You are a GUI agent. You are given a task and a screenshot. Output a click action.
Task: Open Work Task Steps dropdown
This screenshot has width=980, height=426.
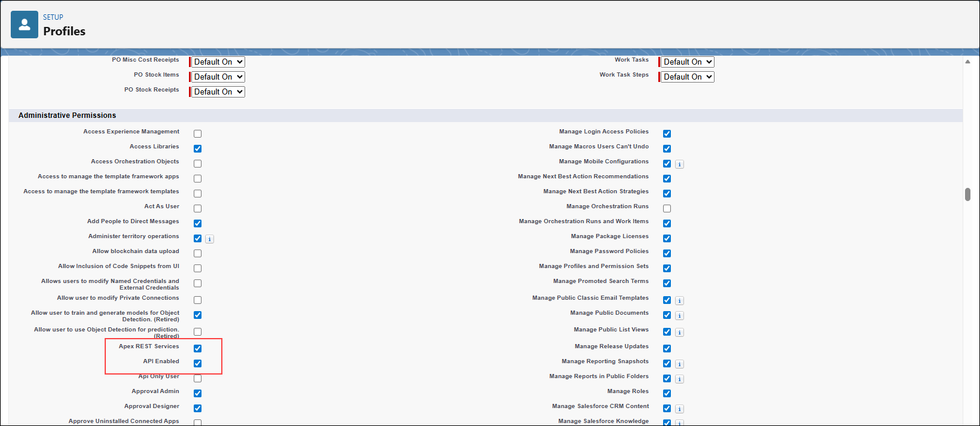[x=687, y=77]
